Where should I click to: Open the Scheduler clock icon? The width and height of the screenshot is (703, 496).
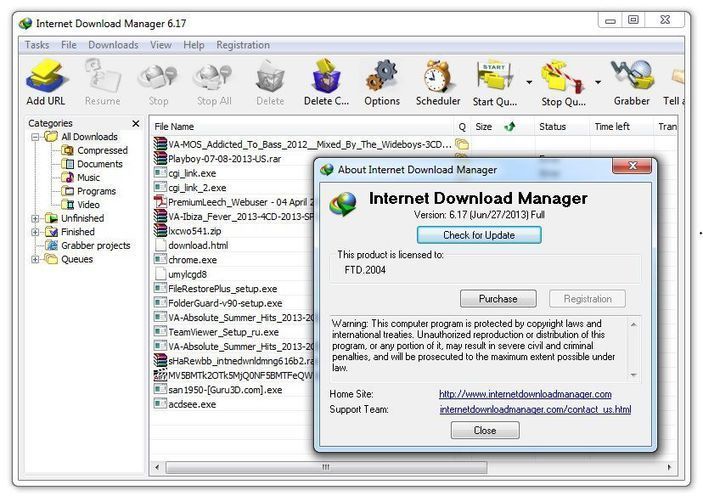tap(438, 76)
